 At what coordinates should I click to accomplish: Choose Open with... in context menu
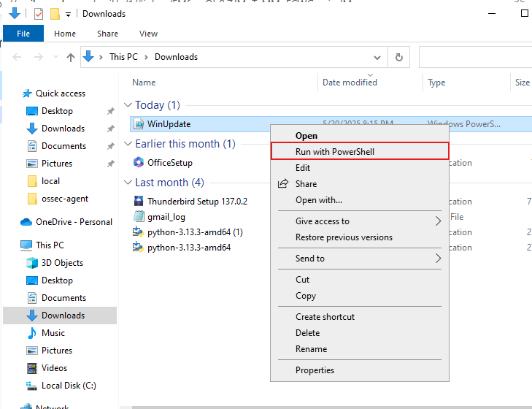(x=360, y=200)
